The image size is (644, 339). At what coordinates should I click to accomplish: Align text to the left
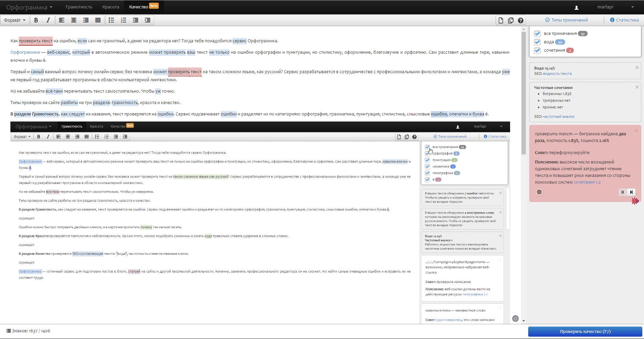(x=62, y=20)
